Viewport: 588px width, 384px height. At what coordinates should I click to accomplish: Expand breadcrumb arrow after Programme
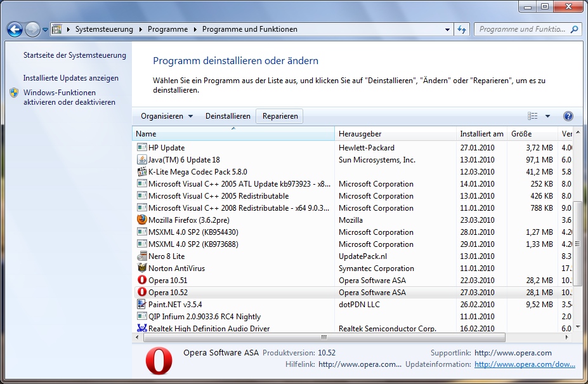click(x=195, y=29)
